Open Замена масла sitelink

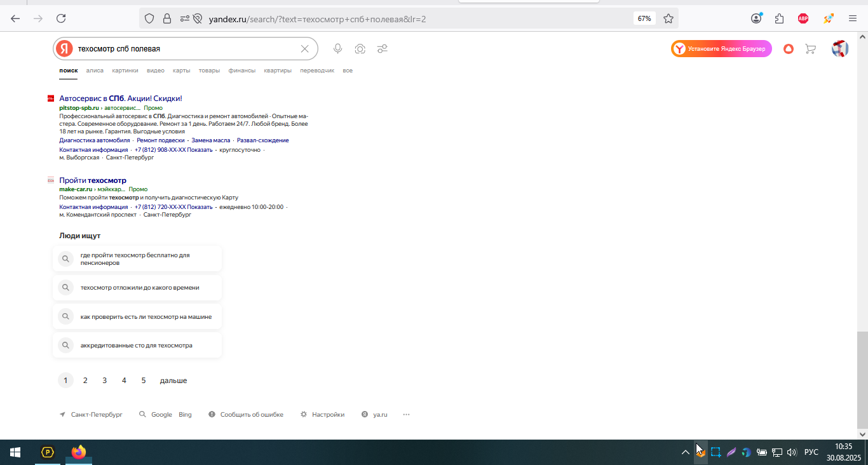(x=211, y=140)
